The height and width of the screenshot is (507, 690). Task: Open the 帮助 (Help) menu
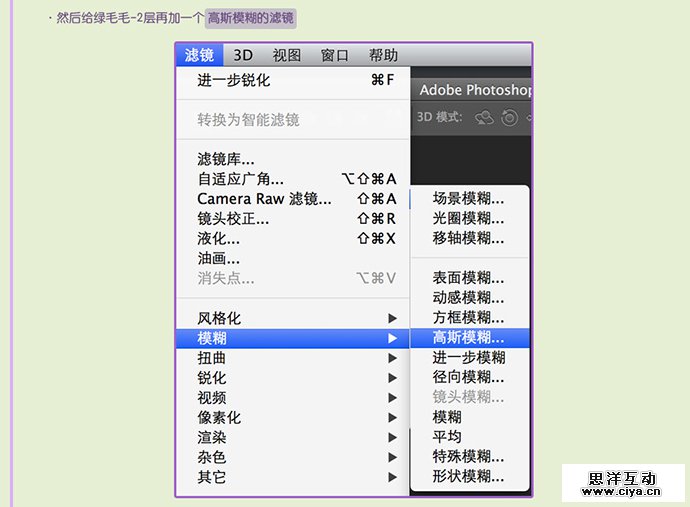[x=383, y=55]
